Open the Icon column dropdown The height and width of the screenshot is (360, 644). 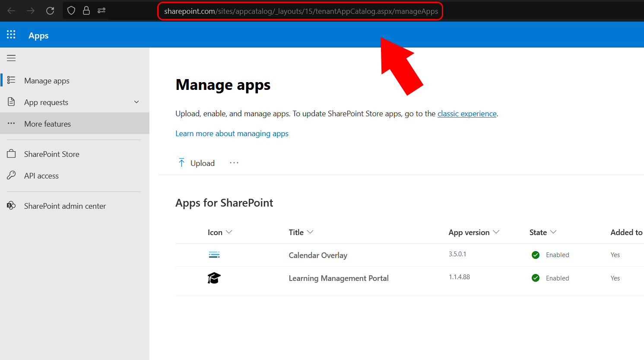(x=229, y=232)
